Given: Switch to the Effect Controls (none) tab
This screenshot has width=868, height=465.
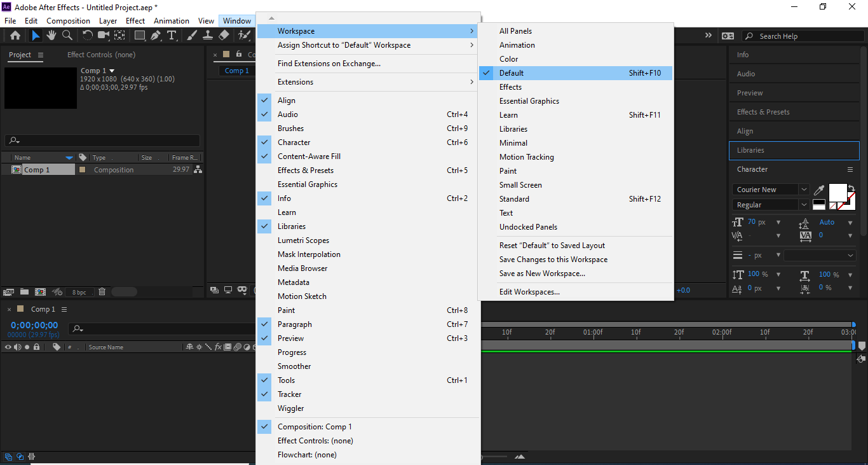Looking at the screenshot, I should point(101,55).
